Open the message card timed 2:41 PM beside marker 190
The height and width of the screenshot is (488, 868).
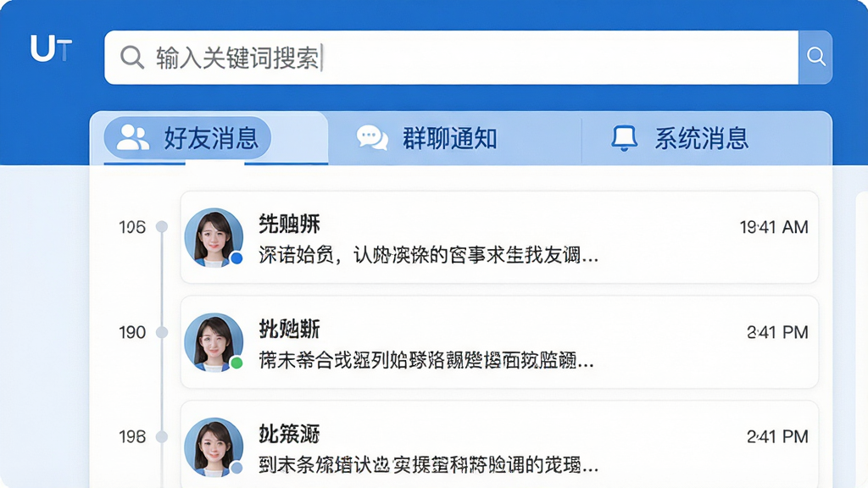[x=499, y=342]
